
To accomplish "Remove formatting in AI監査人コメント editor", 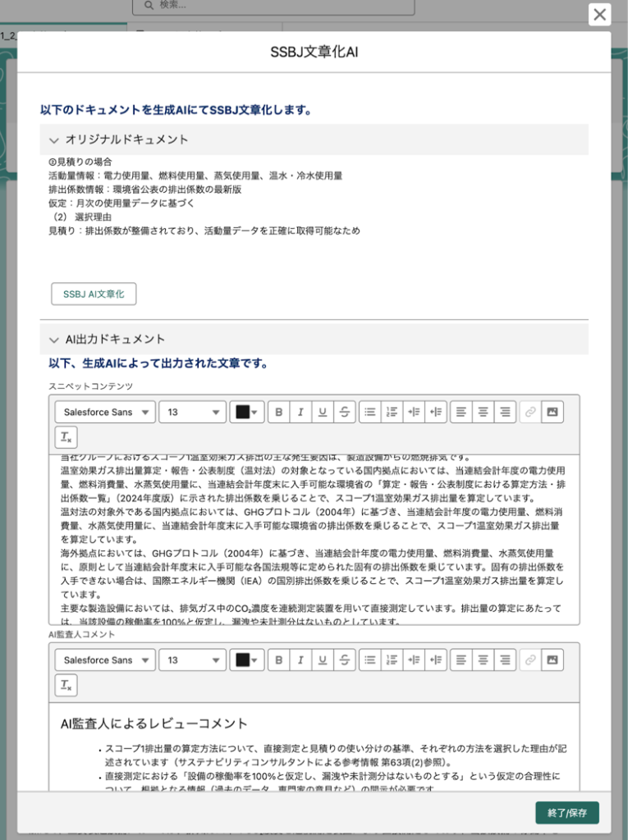I will pyautogui.click(x=66, y=685).
